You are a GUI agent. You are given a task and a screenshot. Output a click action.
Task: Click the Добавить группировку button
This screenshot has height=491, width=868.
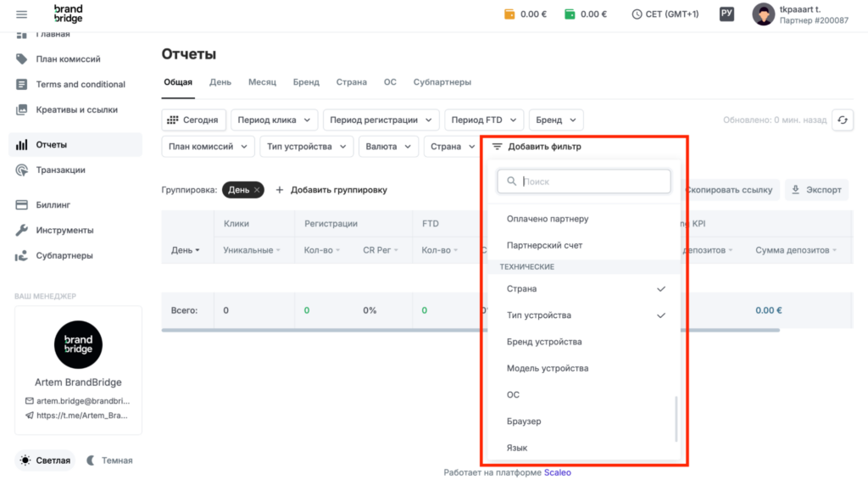[x=331, y=190]
